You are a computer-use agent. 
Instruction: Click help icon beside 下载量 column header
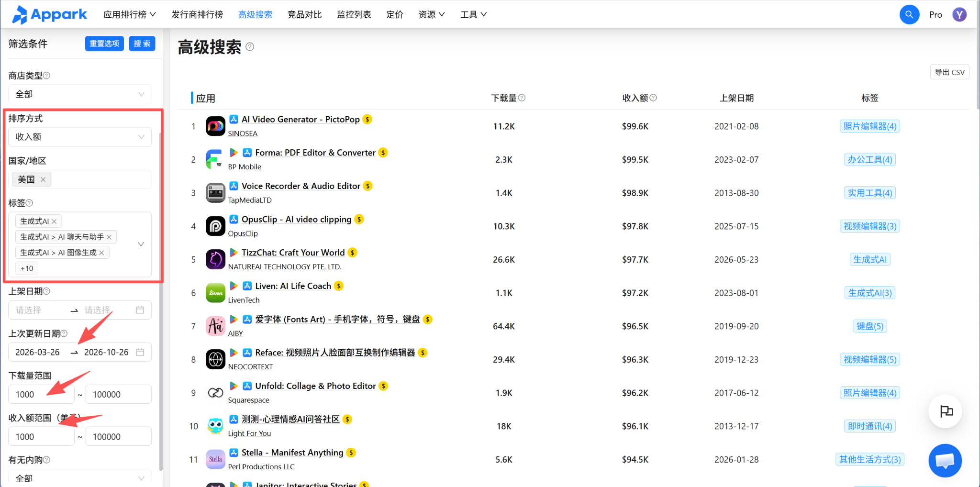point(522,98)
